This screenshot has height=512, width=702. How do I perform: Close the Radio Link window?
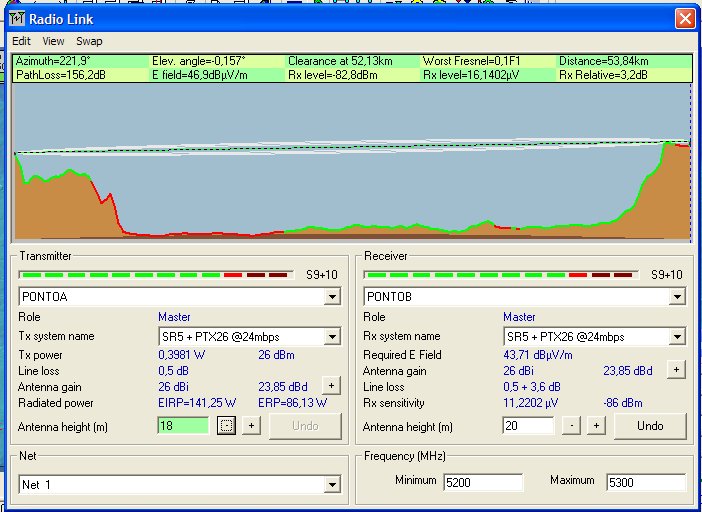tap(685, 19)
